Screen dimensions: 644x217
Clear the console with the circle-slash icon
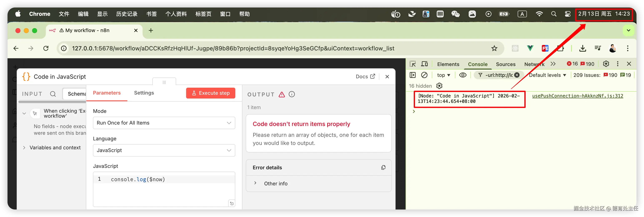click(x=424, y=75)
